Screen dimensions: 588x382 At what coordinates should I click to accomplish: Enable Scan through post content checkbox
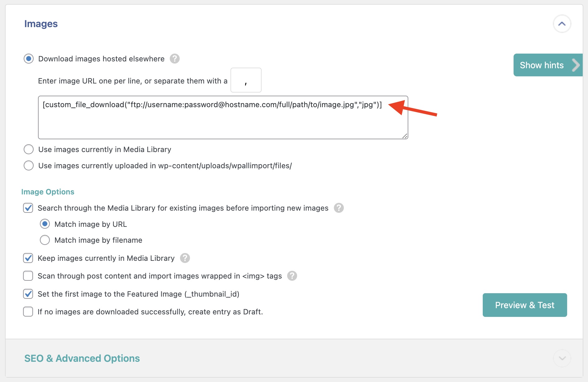point(28,276)
